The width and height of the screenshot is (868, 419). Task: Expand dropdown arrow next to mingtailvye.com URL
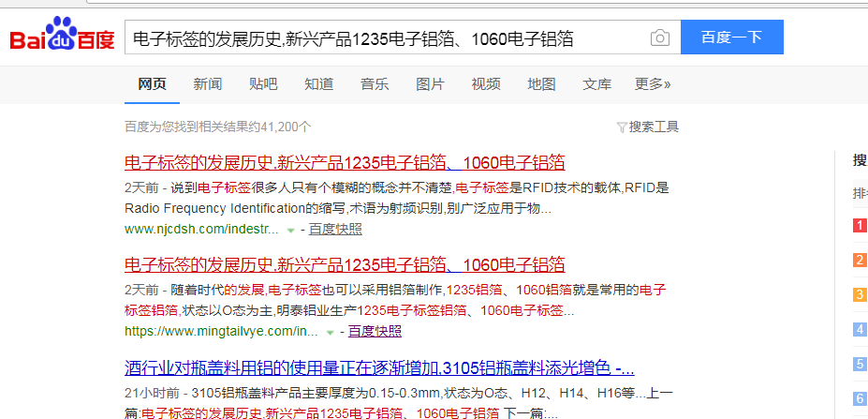point(330,333)
